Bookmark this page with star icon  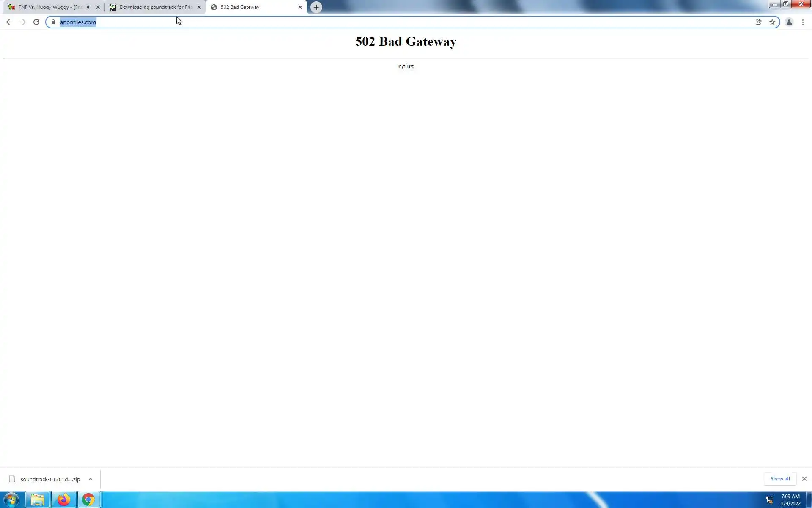772,22
